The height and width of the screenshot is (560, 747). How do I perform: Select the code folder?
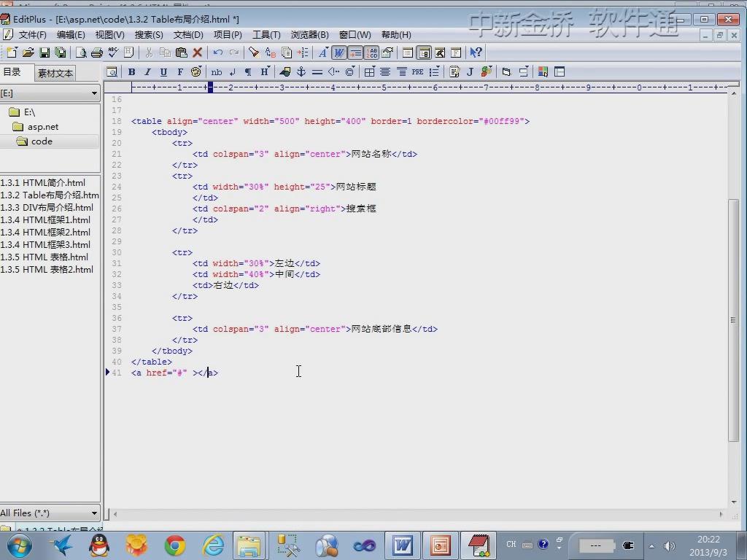[x=35, y=141]
